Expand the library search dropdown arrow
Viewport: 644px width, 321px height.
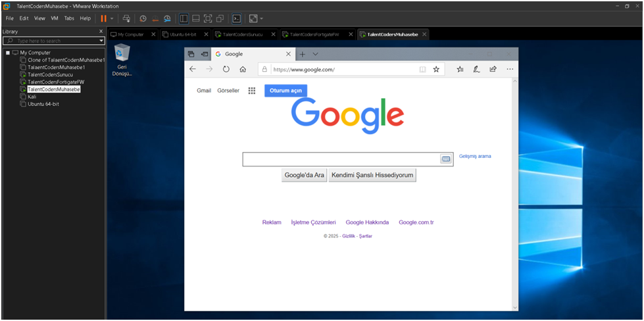coord(101,41)
